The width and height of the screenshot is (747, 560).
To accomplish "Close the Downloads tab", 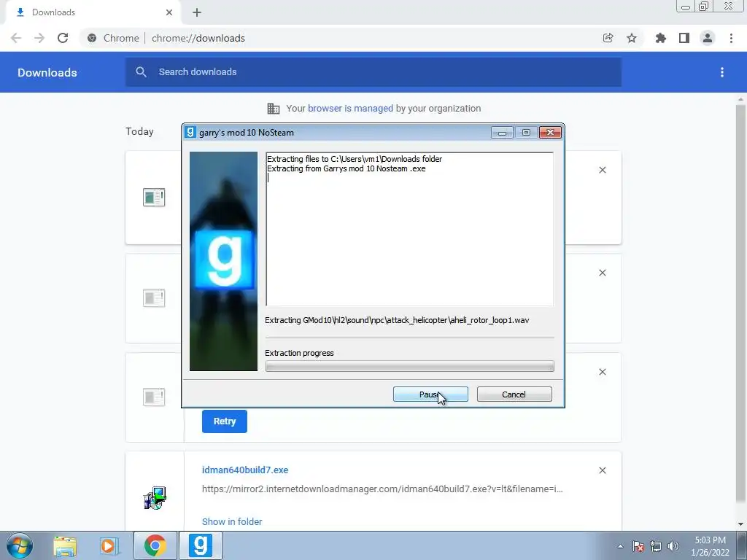I will (169, 12).
